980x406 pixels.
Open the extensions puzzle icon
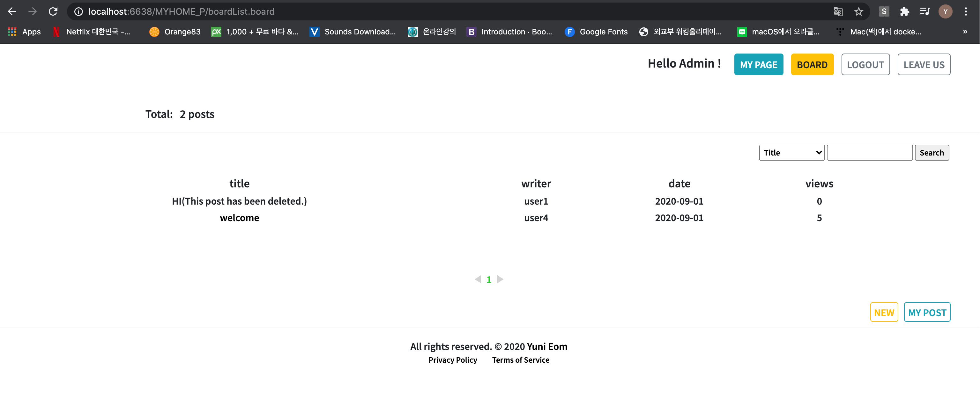(904, 11)
